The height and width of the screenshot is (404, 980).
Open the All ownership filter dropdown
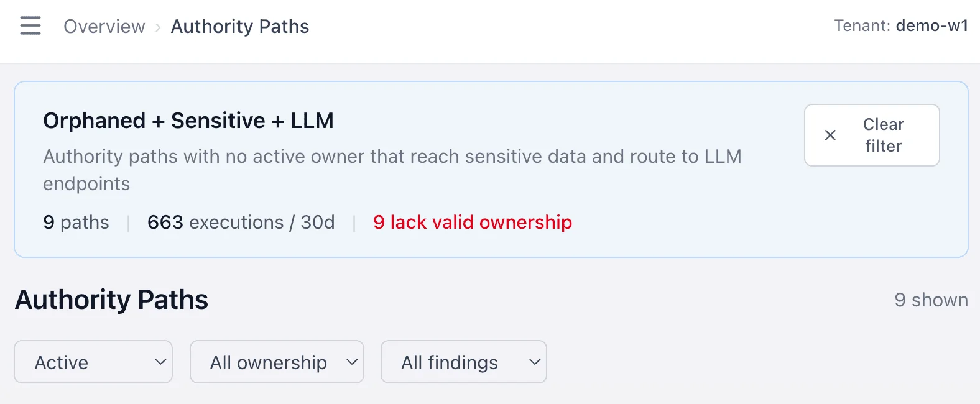click(x=277, y=362)
